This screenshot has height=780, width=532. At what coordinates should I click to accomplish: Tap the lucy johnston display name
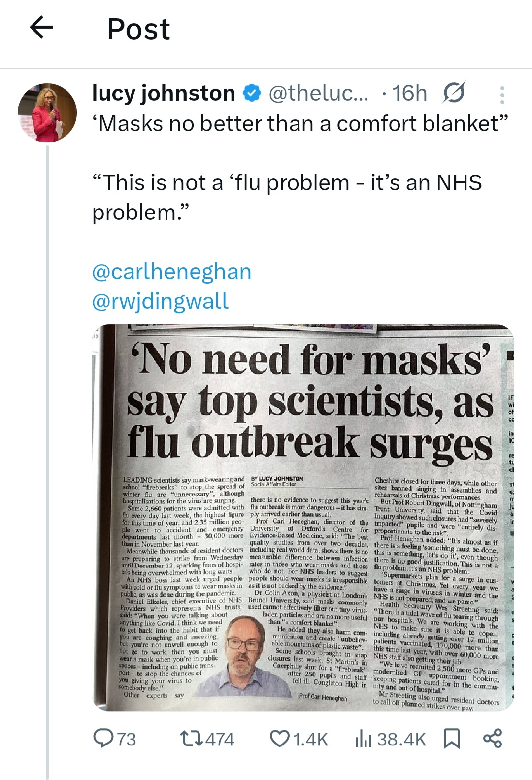164,93
